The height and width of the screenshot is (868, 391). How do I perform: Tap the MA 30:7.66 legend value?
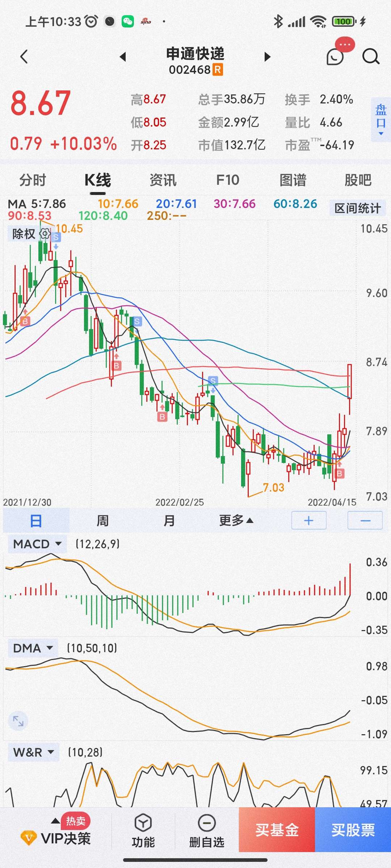pos(235,204)
